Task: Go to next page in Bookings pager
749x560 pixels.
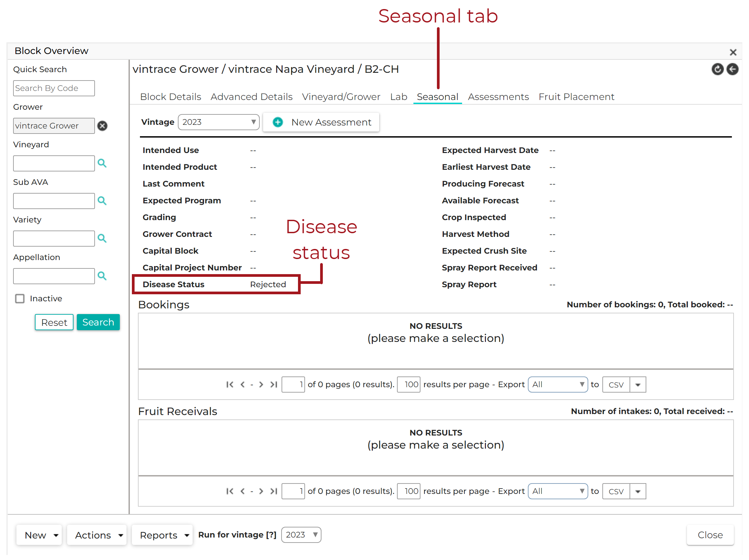Action: coord(261,385)
